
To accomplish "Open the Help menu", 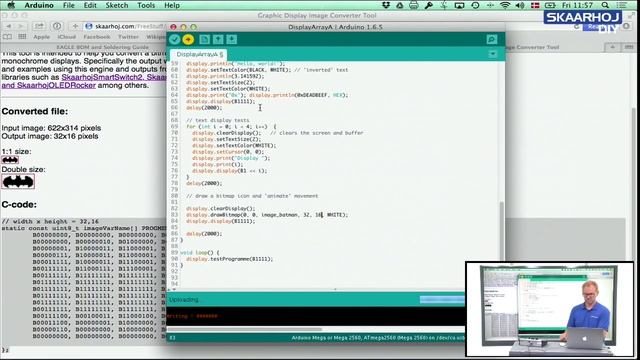I will [172, 5].
